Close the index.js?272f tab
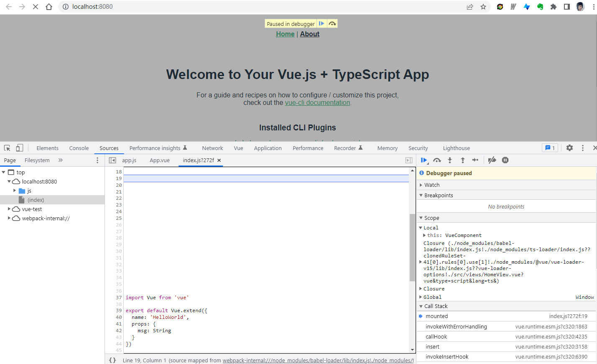Viewport: 597px width, 364px height. coord(219,160)
